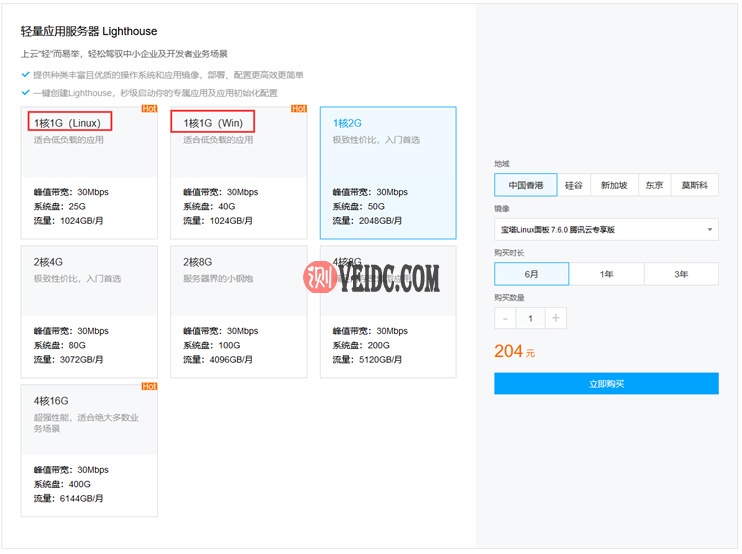Click the Hot badge on 1核1G (Linux)
Viewport: 742px width, 554px height.
tap(150, 109)
